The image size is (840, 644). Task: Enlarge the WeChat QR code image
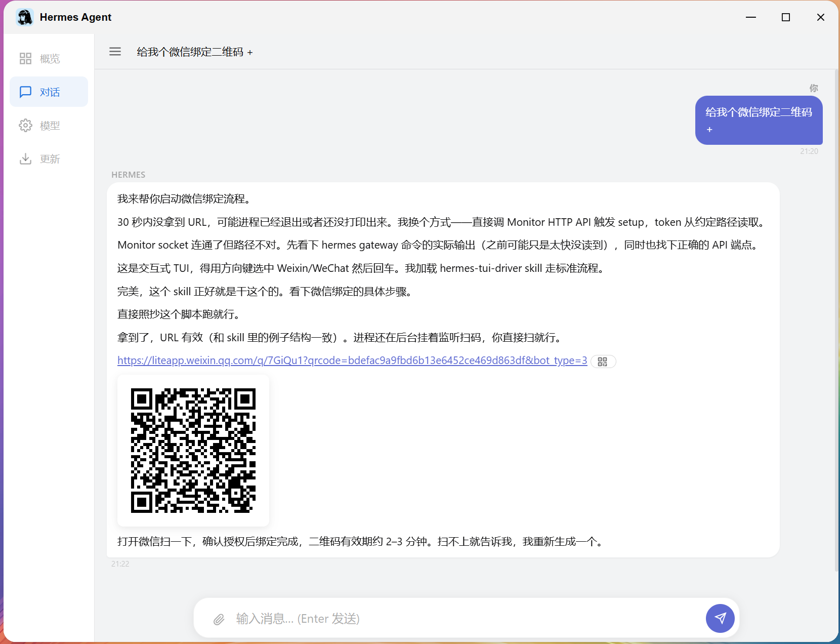pos(193,451)
